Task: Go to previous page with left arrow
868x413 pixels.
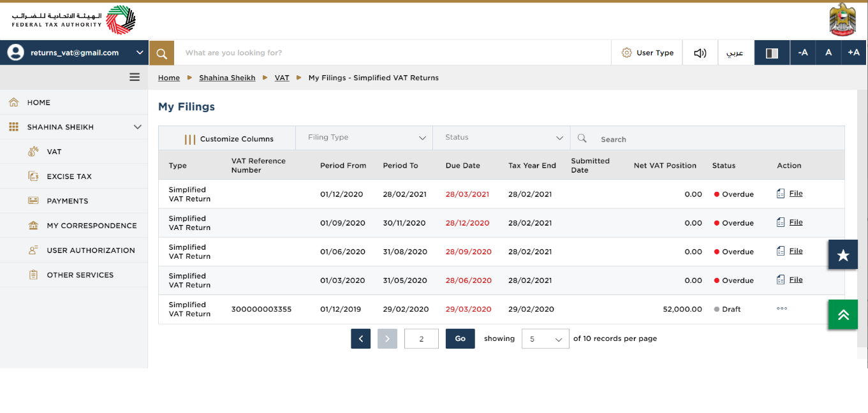Action: tap(360, 338)
